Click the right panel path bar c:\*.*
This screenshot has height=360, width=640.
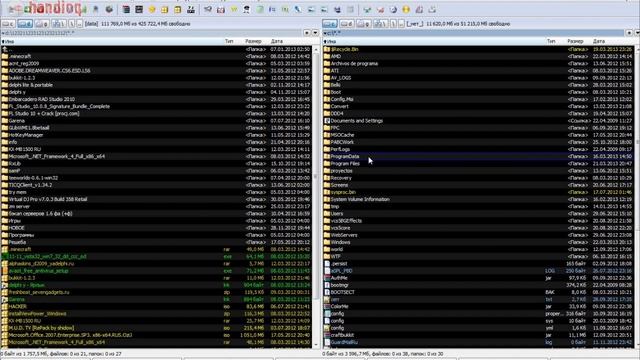(473, 33)
